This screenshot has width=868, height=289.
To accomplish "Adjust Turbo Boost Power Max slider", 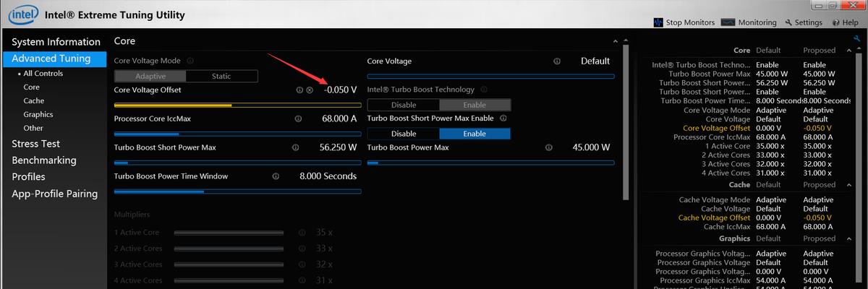I will click(x=491, y=163).
